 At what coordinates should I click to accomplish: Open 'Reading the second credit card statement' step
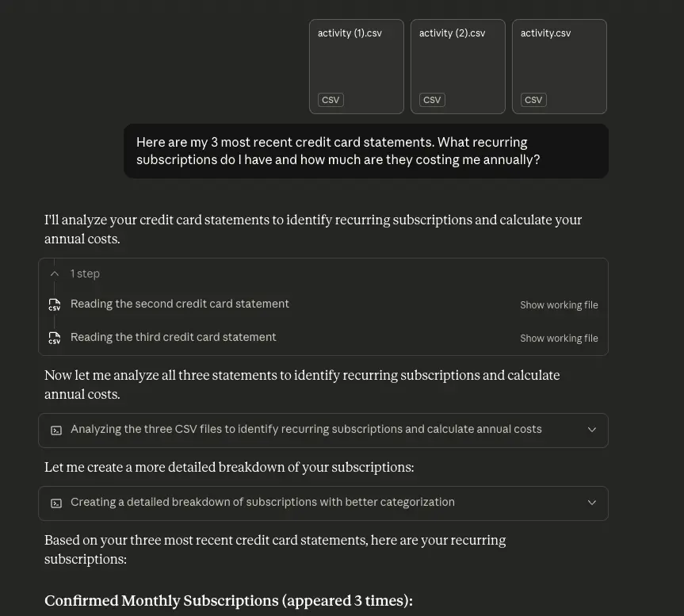180,304
